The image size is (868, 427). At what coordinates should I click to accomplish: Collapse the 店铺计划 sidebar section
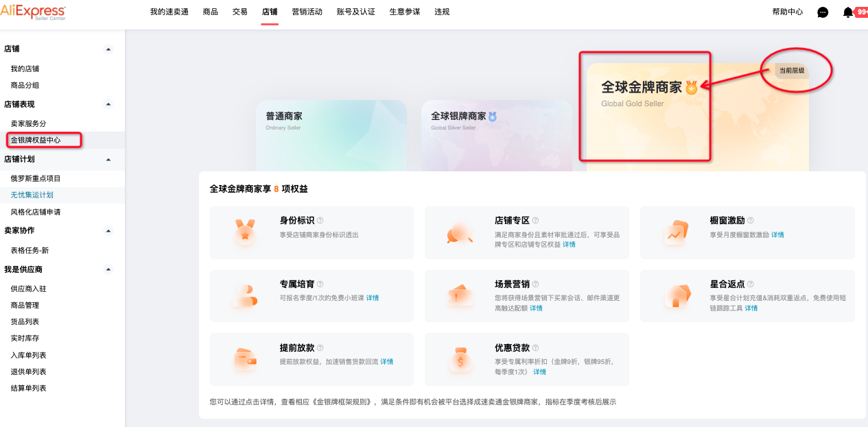coord(108,159)
